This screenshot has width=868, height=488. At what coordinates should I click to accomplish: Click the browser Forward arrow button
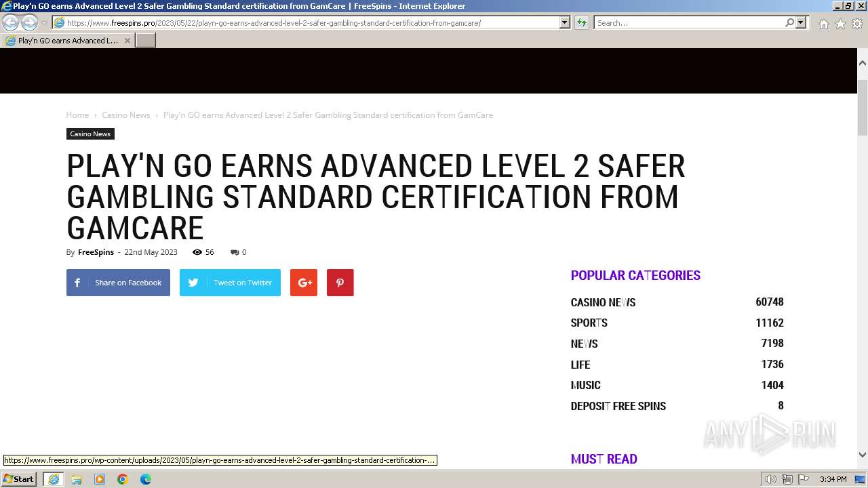click(x=29, y=23)
